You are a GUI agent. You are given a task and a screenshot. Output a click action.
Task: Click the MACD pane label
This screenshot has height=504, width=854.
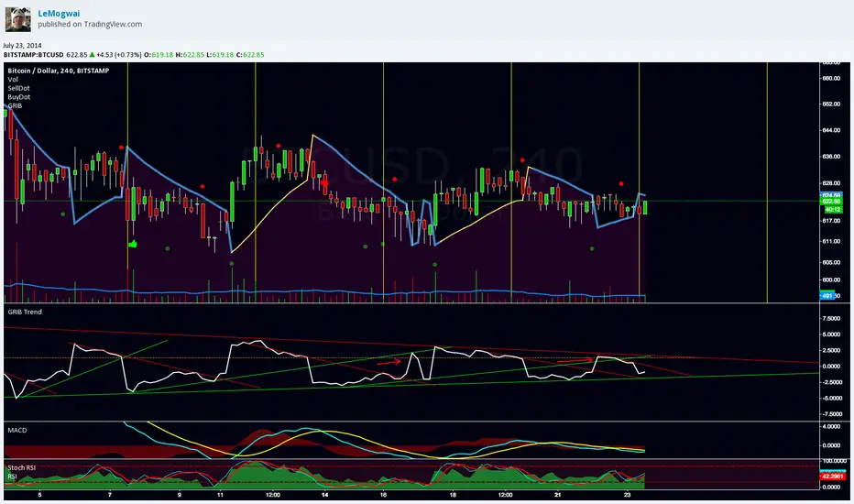point(16,430)
